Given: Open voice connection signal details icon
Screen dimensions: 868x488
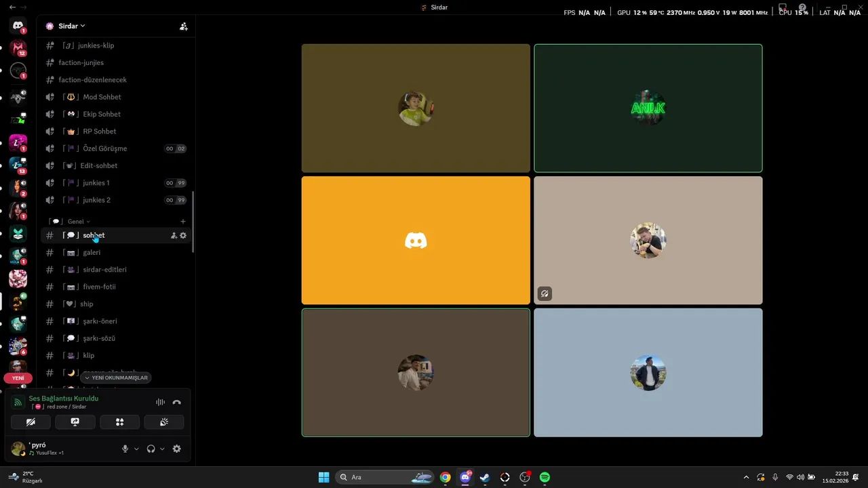Looking at the screenshot, I should coord(18,403).
